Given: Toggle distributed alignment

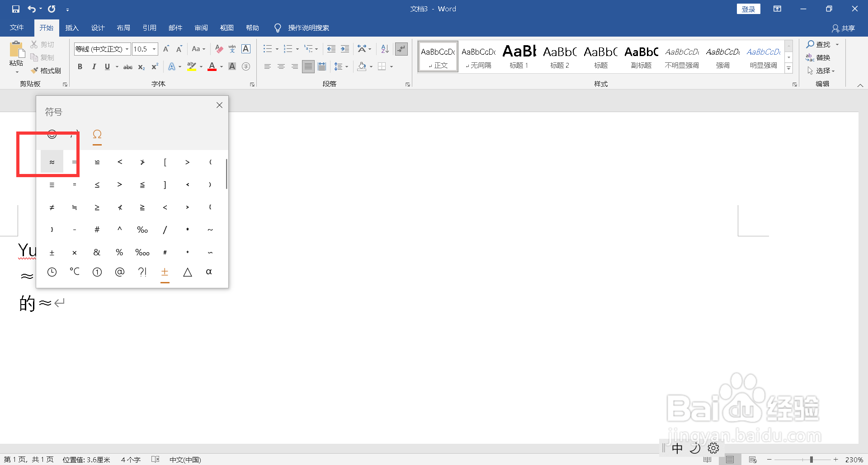Looking at the screenshot, I should (322, 67).
